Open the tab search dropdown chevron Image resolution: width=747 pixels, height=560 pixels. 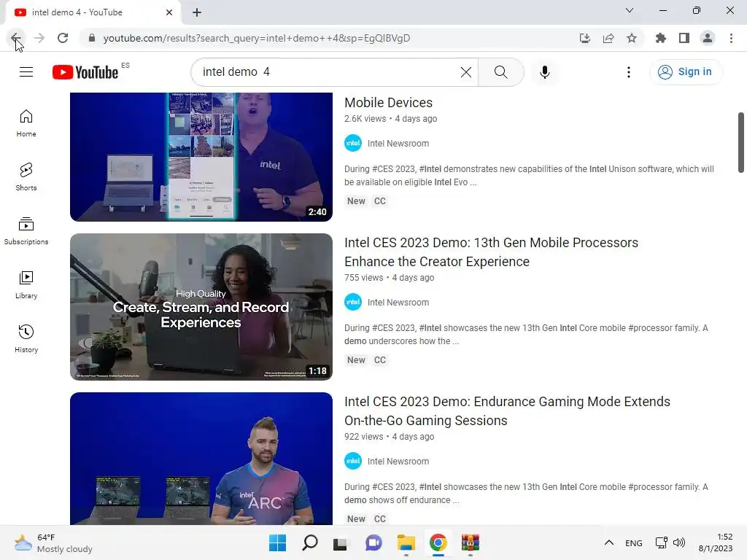(630, 10)
